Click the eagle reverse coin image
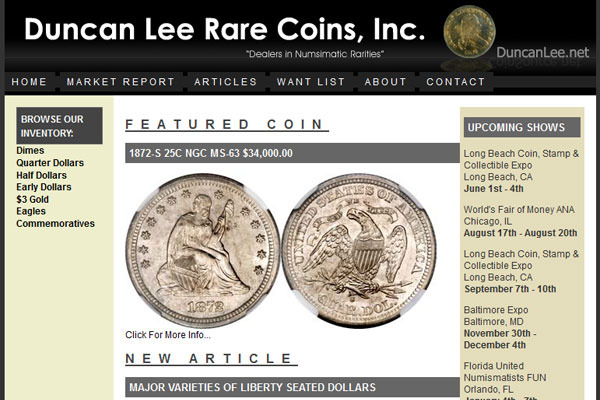This screenshot has height=400, width=600. [359, 250]
